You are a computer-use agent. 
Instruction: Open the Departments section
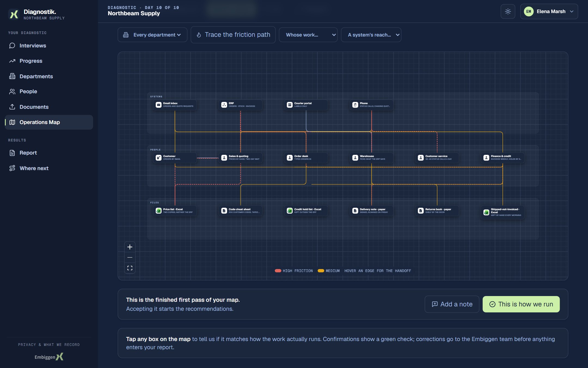tap(49, 76)
